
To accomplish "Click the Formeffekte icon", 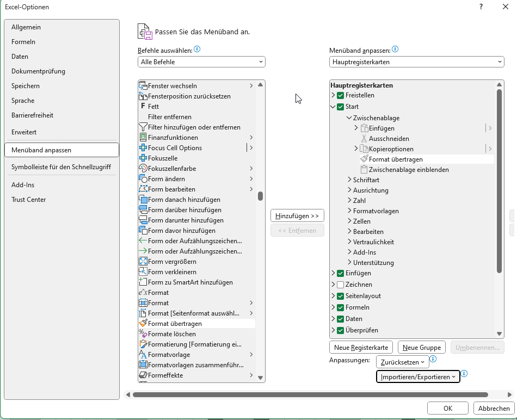I will point(143,375).
